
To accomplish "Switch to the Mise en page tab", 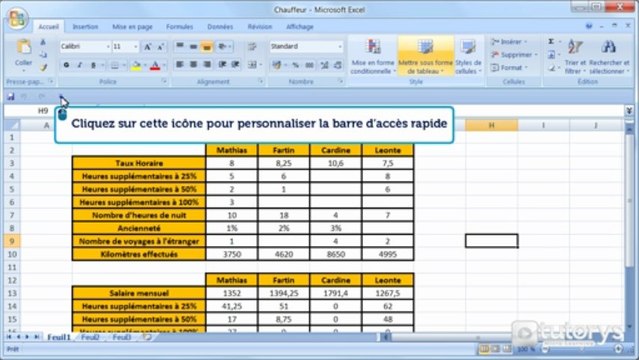I will tap(132, 27).
